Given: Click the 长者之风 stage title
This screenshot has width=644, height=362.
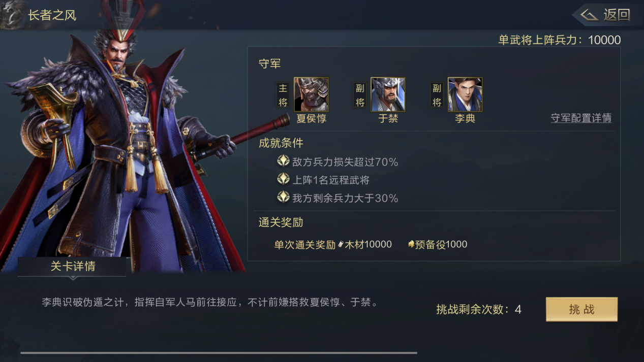Looking at the screenshot, I should pos(52,15).
